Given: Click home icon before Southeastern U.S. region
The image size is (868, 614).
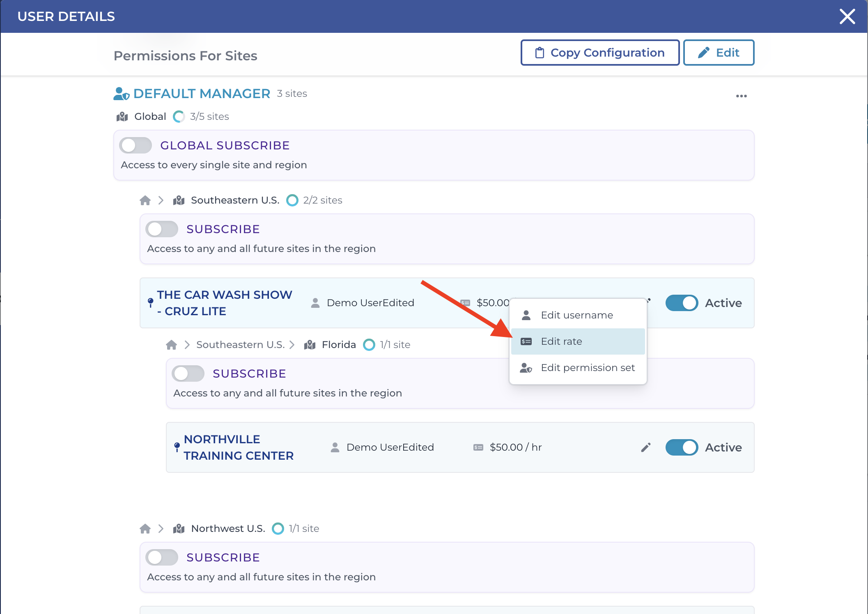Looking at the screenshot, I should pos(145,200).
